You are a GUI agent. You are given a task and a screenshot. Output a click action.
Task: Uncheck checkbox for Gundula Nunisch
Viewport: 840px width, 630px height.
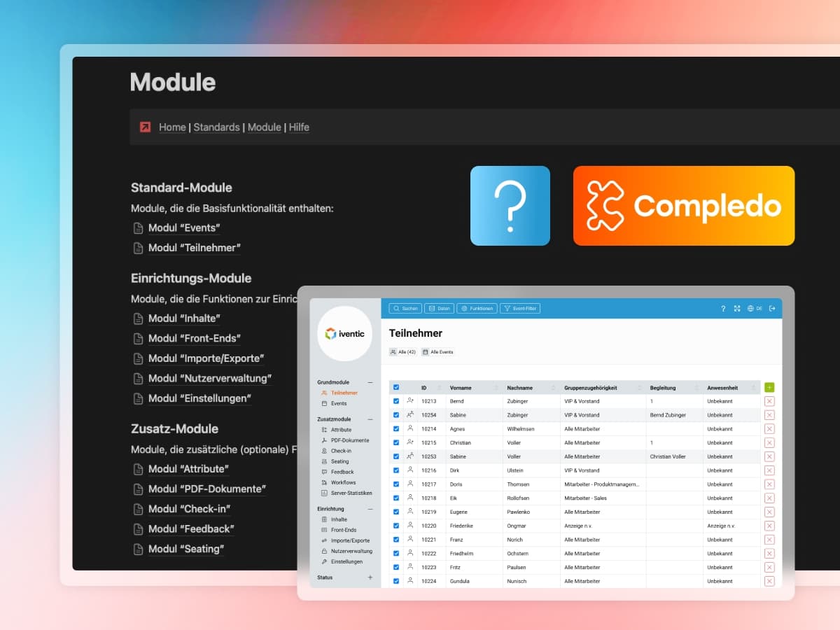coord(396,581)
